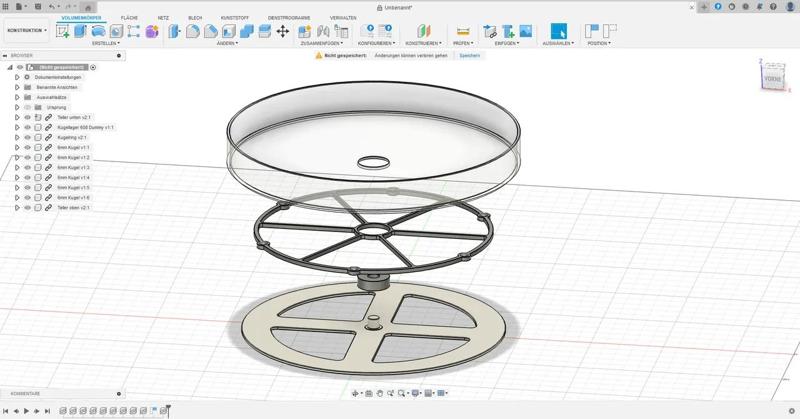The image size is (800, 419).
Task: Click the Pan hand icon in navigation bar
Action: (380, 393)
